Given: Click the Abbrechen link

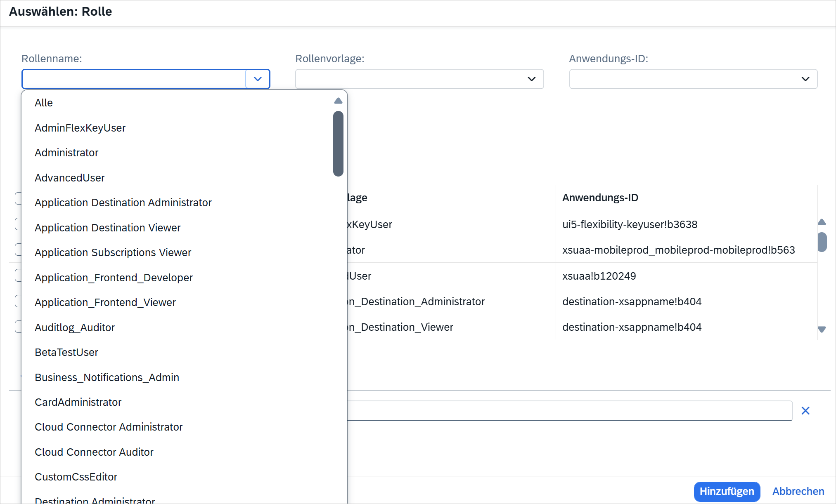Looking at the screenshot, I should 798,491.
